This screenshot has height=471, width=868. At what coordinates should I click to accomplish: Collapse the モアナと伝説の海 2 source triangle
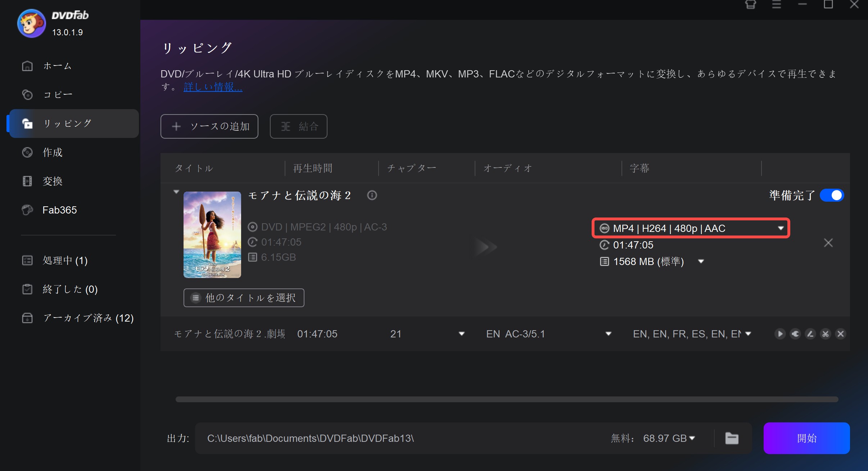pos(176,192)
